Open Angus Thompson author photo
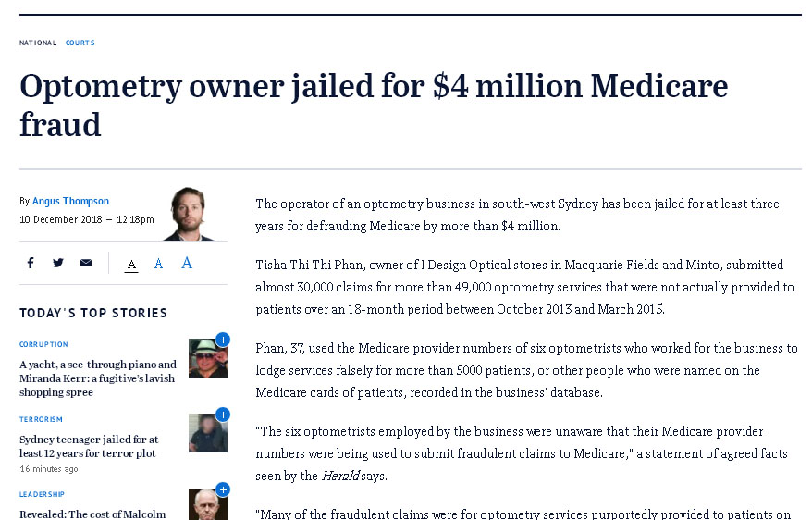This screenshot has width=812, height=520. pos(188,215)
